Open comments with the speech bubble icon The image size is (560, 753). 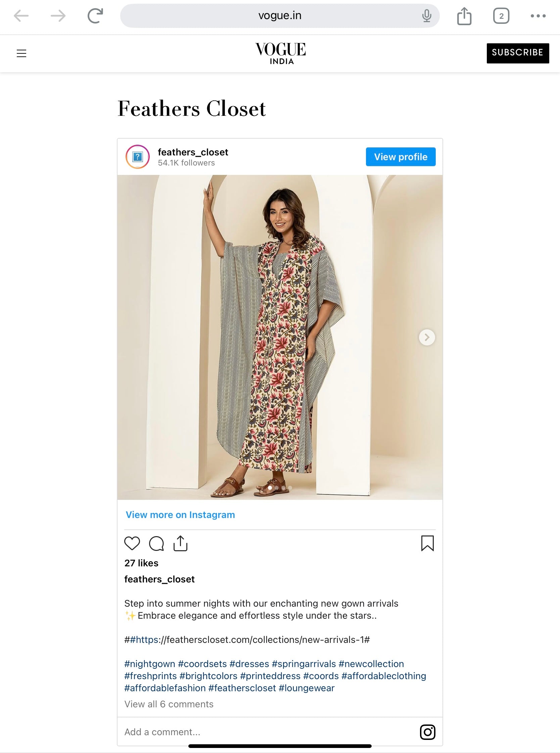tap(156, 543)
